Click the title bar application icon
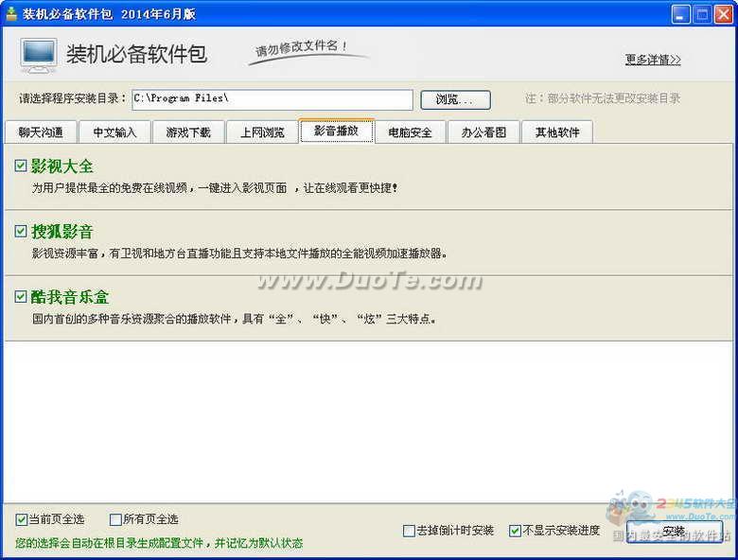 11,13
